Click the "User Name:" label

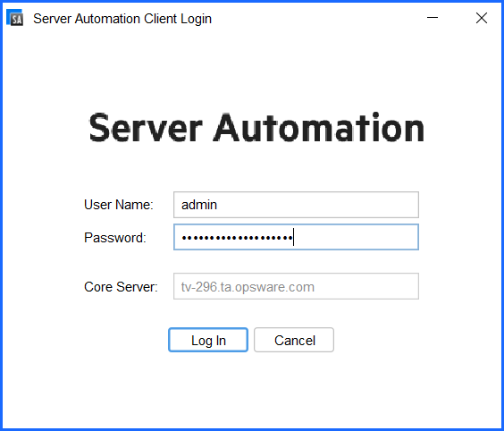coord(119,205)
